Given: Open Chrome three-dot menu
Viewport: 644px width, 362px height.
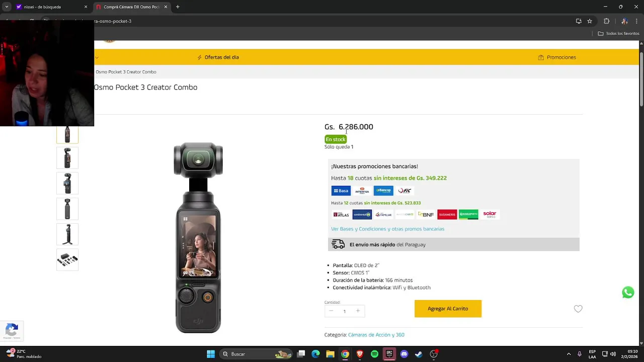Looking at the screenshot, I should 637,21.
